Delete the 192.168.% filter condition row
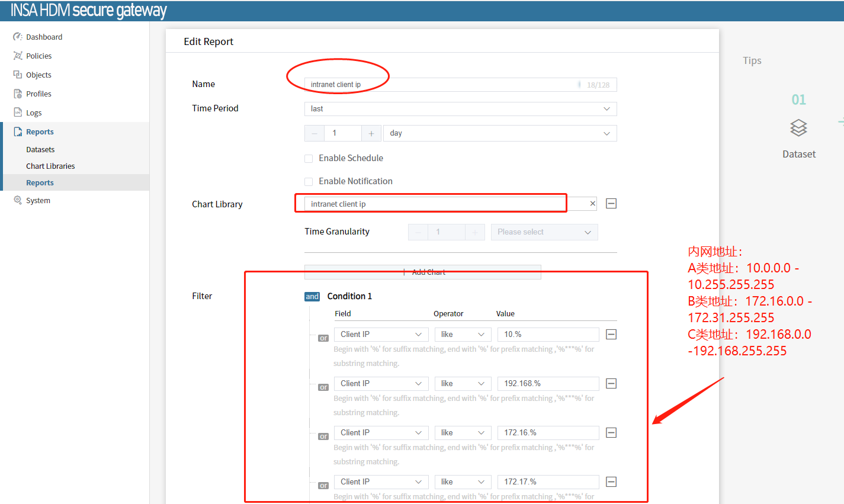The image size is (844, 504). click(611, 384)
